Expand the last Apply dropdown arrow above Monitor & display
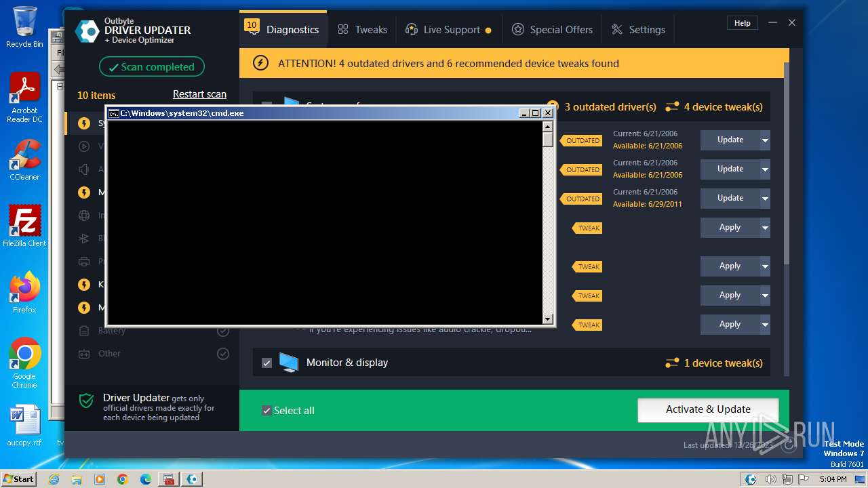The height and width of the screenshot is (488, 868). (x=765, y=325)
